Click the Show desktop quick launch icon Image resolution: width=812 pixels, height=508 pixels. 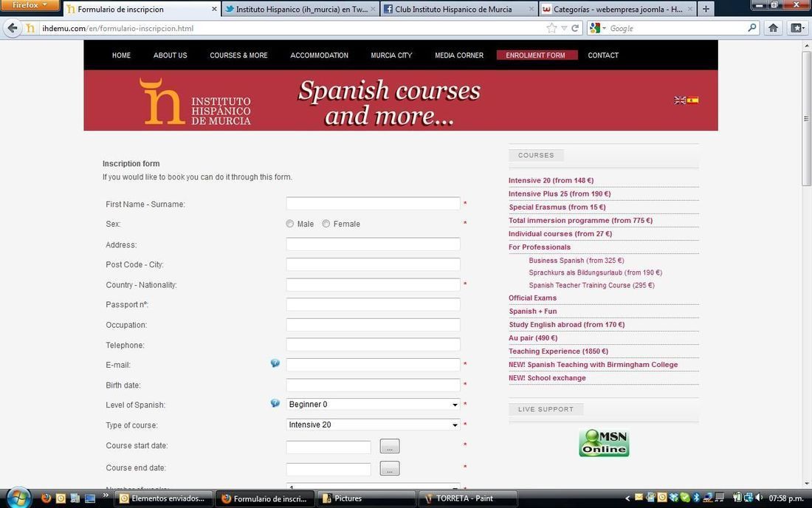coord(89,498)
